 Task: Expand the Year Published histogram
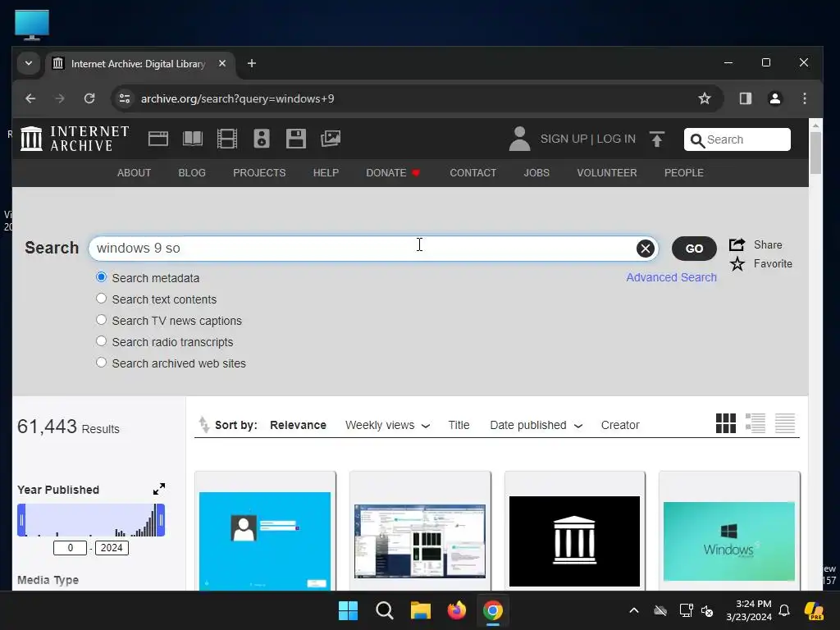click(x=159, y=489)
